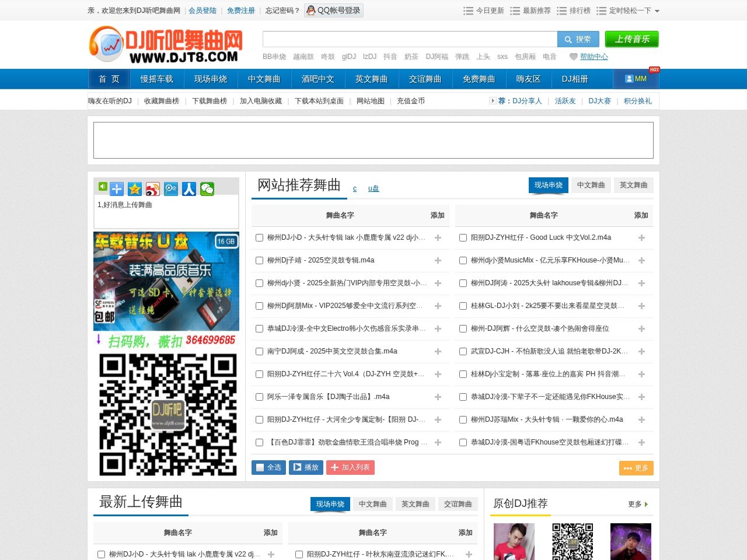This screenshot has width=747, height=560.
Task: Share to 人人网 with the blue icon
Action: pyautogui.click(x=189, y=188)
